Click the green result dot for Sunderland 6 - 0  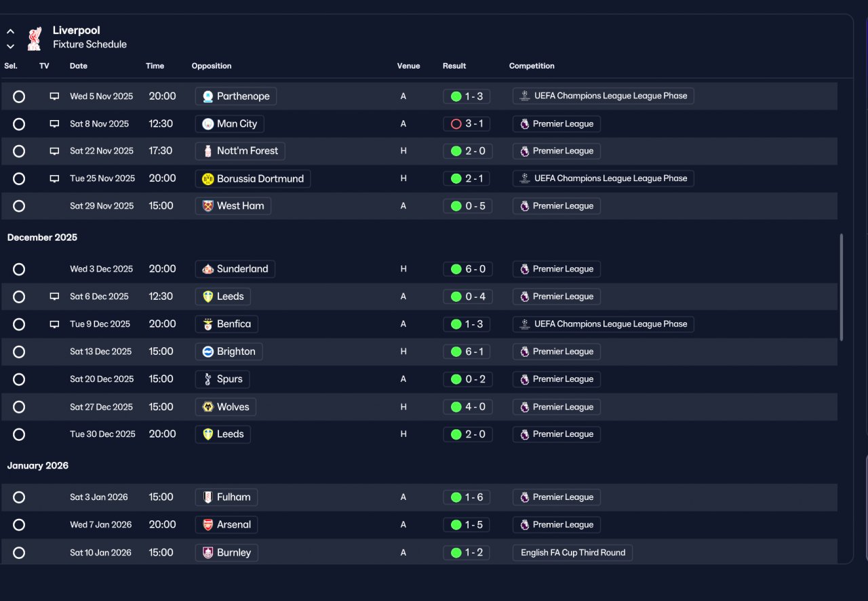coord(456,269)
